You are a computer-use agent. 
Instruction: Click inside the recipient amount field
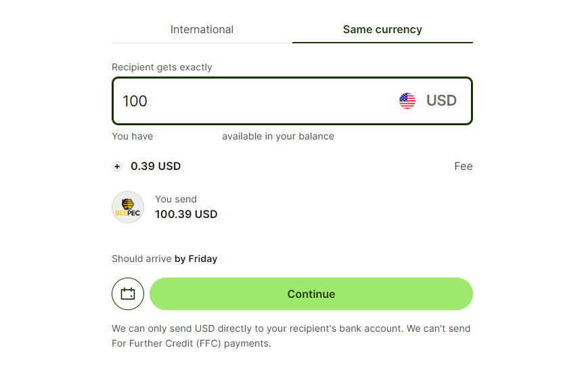pyautogui.click(x=237, y=100)
